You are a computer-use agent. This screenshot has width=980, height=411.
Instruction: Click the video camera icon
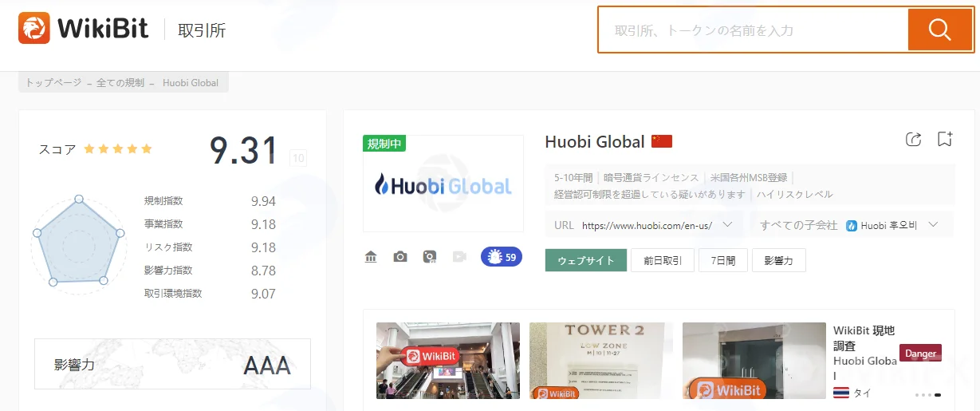click(x=459, y=257)
